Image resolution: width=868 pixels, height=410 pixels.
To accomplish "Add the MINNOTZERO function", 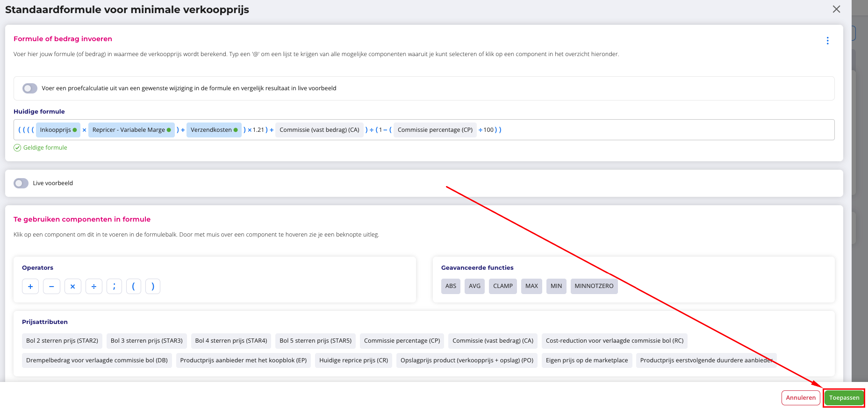I will tap(594, 286).
